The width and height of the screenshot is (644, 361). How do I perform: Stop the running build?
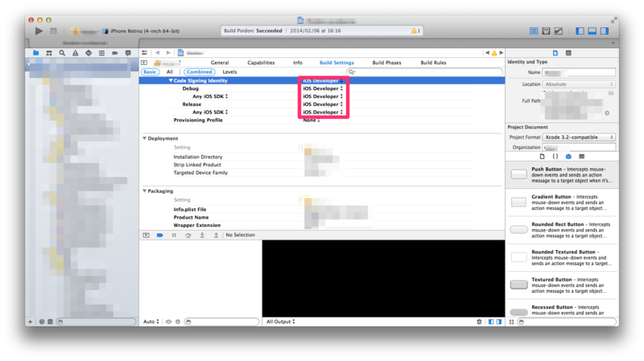53,31
